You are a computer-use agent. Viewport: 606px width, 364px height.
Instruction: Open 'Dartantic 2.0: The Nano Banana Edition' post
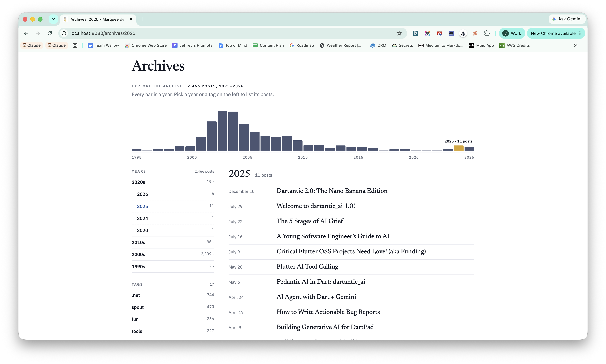click(x=332, y=191)
